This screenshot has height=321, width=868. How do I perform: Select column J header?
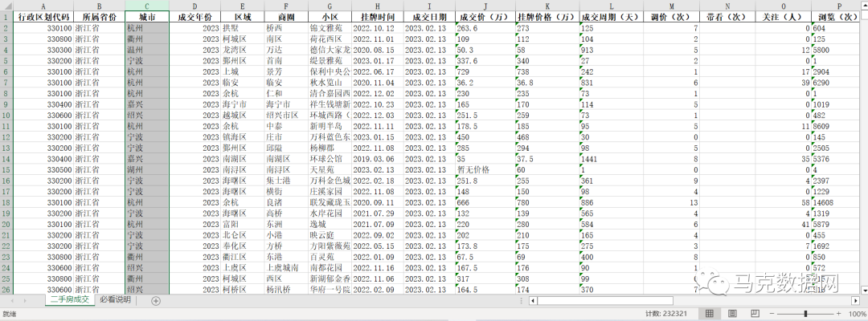coord(485,5)
